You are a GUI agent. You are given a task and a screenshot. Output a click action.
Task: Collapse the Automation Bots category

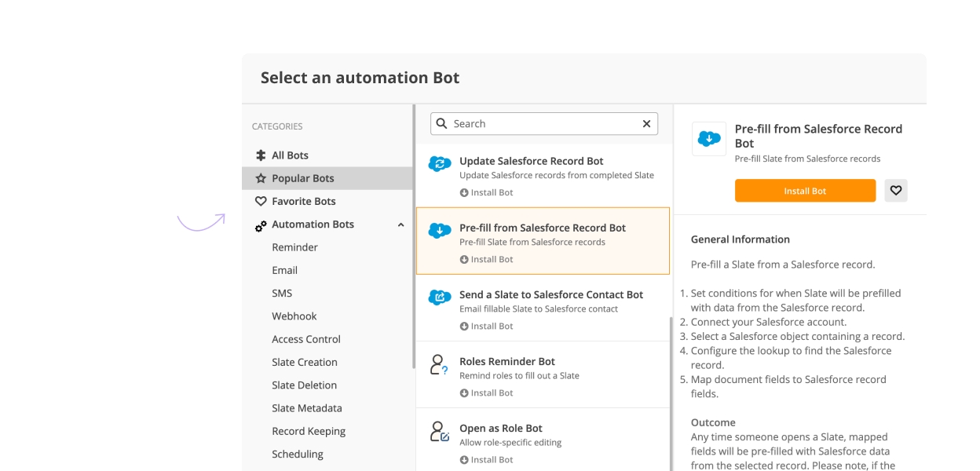point(400,225)
